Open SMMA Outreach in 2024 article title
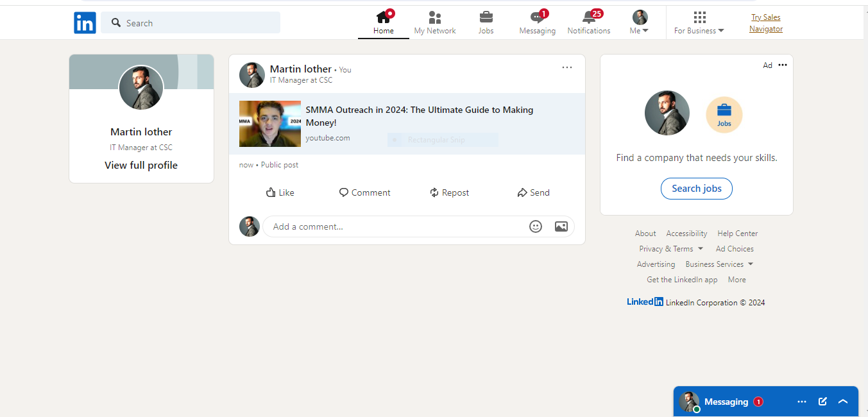This screenshot has width=868, height=417. coord(420,116)
